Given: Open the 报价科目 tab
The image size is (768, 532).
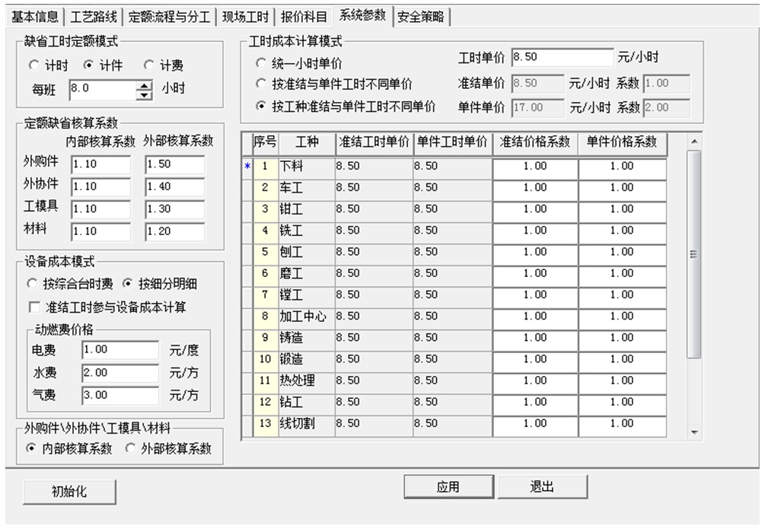Looking at the screenshot, I should pos(304,18).
